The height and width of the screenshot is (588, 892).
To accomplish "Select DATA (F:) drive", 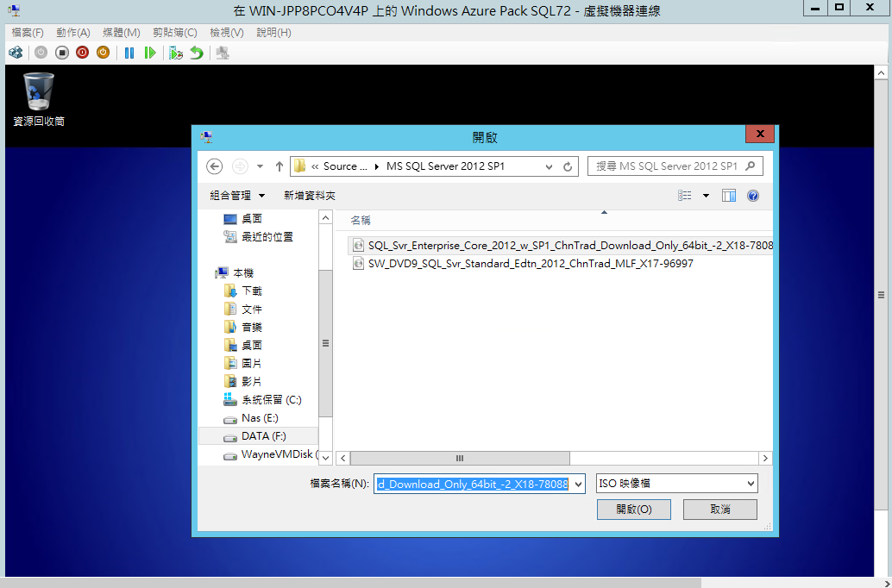I will click(258, 436).
